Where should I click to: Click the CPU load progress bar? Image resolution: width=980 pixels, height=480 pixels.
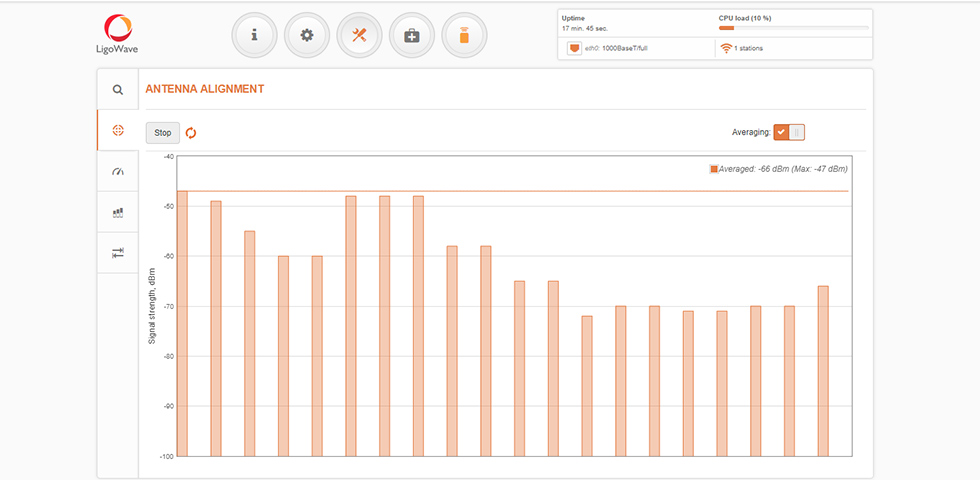point(793,28)
